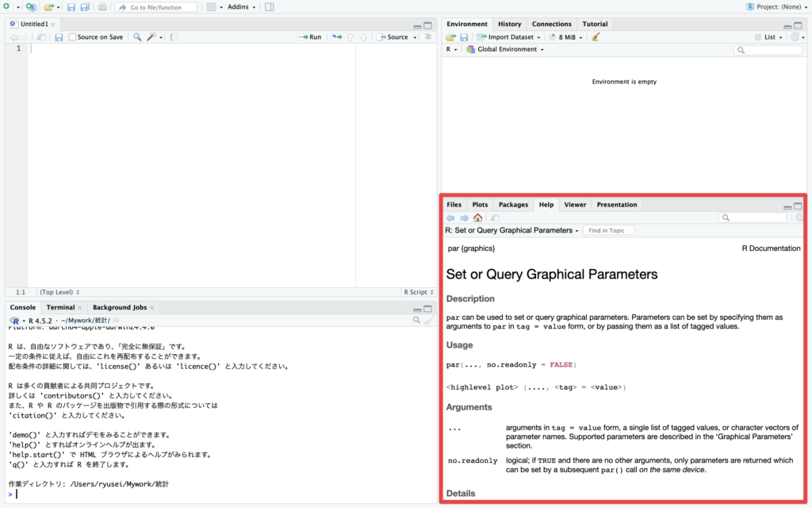Switch to the Packages tab
812x508 pixels.
(513, 204)
